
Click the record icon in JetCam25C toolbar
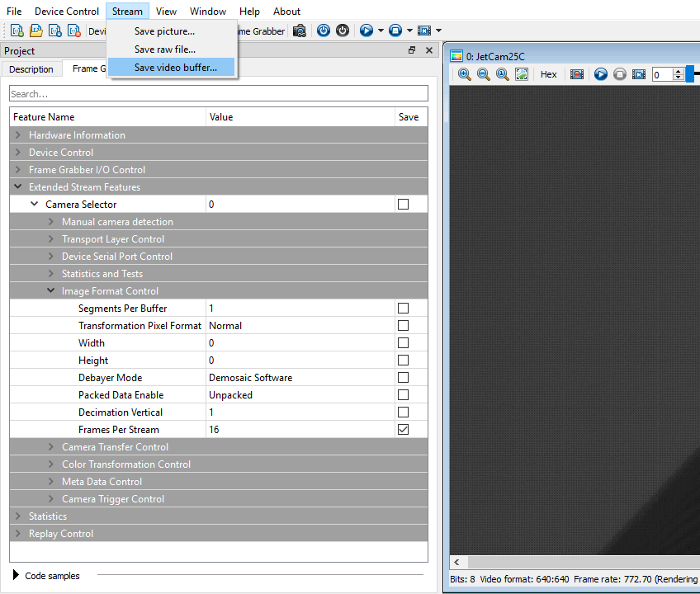click(577, 74)
